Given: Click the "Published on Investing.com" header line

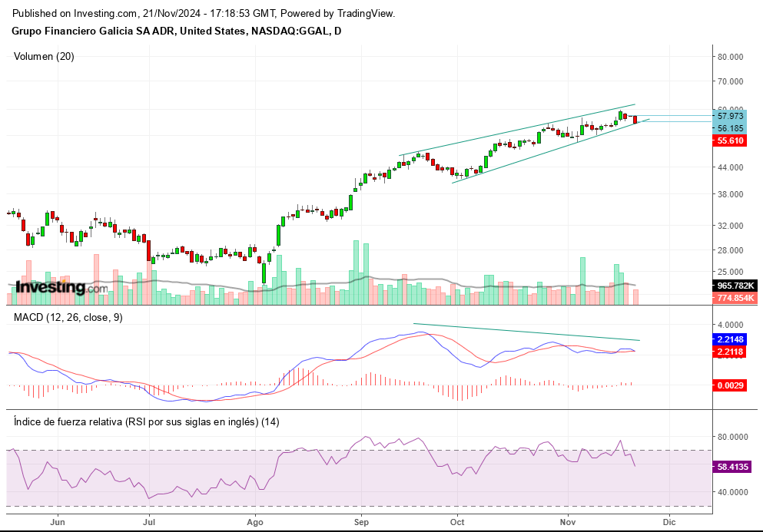Looking at the screenshot, I should 204,14.
